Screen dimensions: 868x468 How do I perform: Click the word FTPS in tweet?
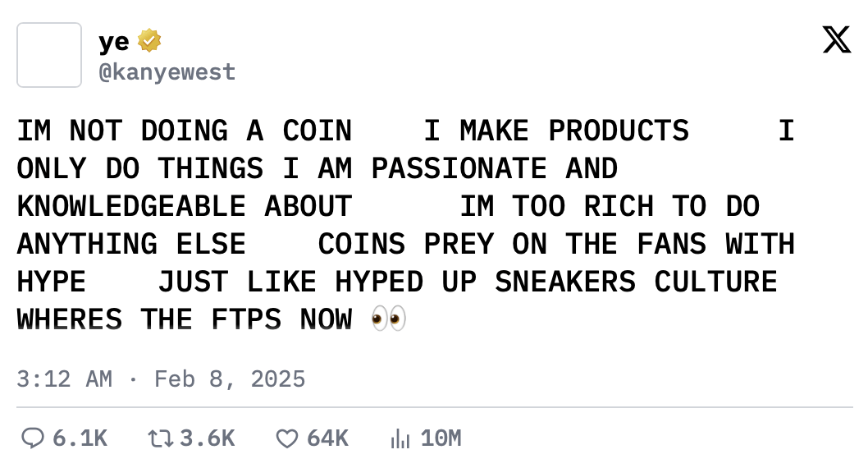246,319
